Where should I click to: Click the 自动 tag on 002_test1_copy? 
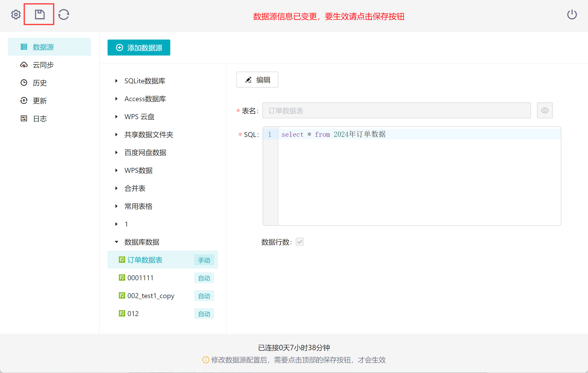click(204, 296)
